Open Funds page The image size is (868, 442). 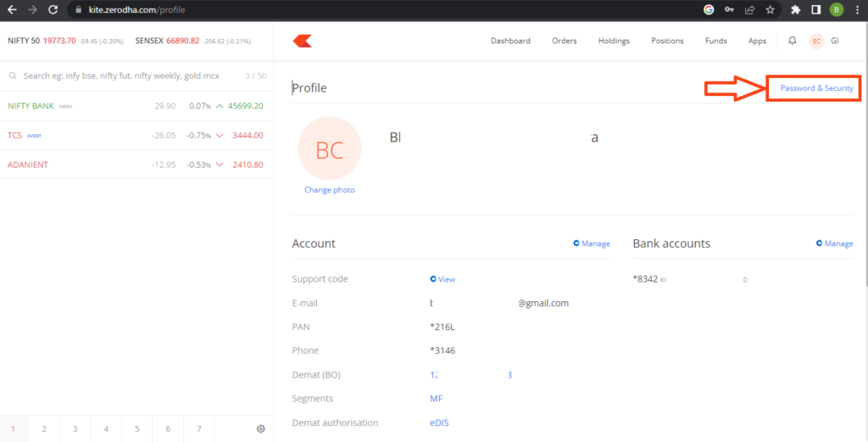[x=715, y=41]
